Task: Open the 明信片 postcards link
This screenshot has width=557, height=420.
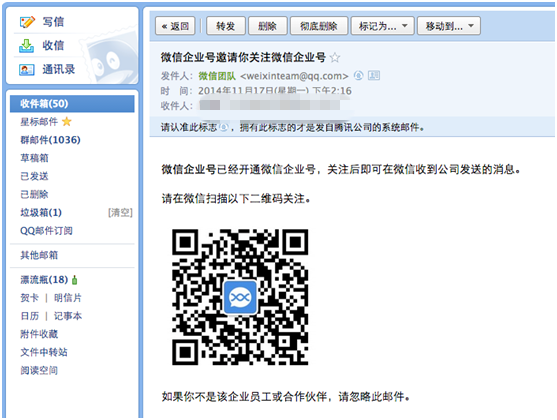Action: 68,298
